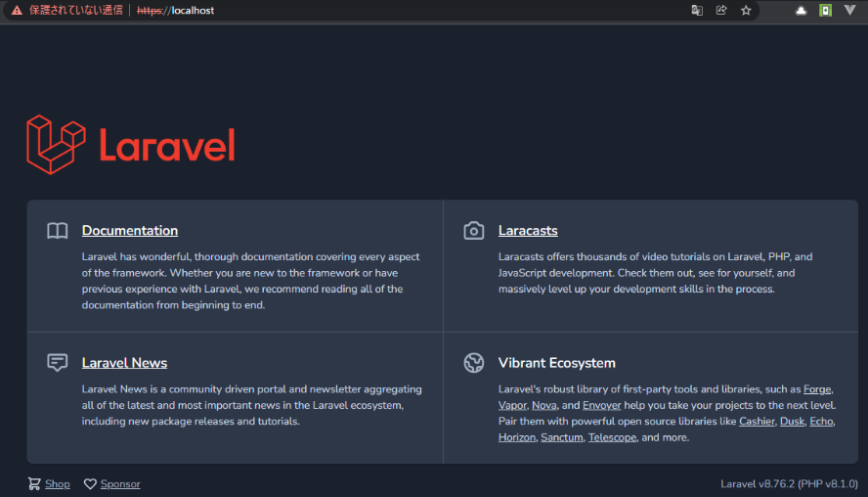
Task: Click the globe Vibrant Ecosystem icon
Action: (x=474, y=363)
